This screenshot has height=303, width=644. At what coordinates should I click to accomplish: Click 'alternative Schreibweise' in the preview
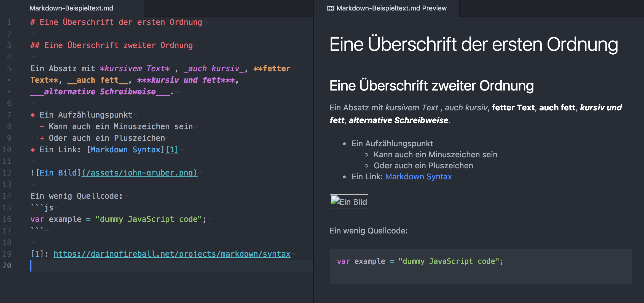pyautogui.click(x=399, y=120)
